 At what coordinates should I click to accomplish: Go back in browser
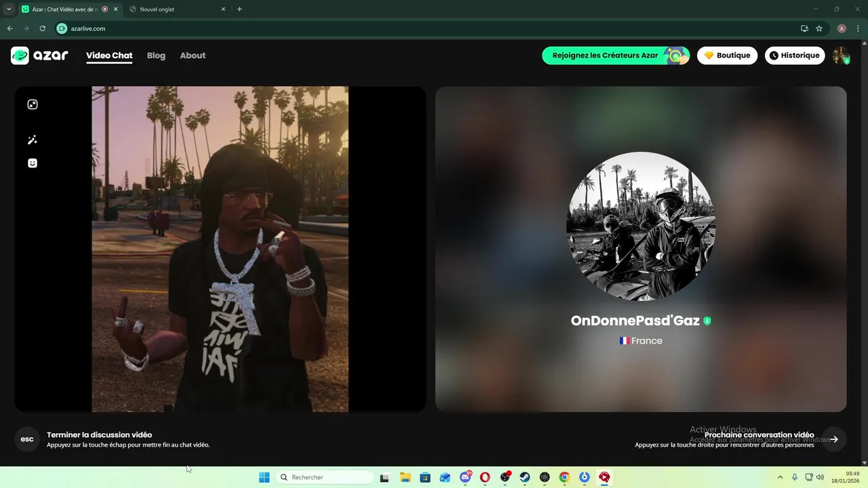pos(9,28)
